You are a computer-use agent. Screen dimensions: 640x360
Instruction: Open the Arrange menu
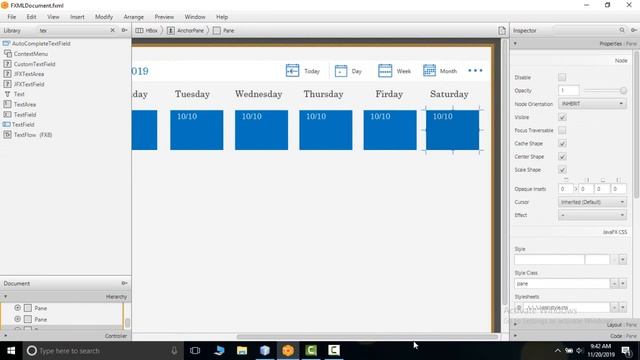pyautogui.click(x=133, y=17)
